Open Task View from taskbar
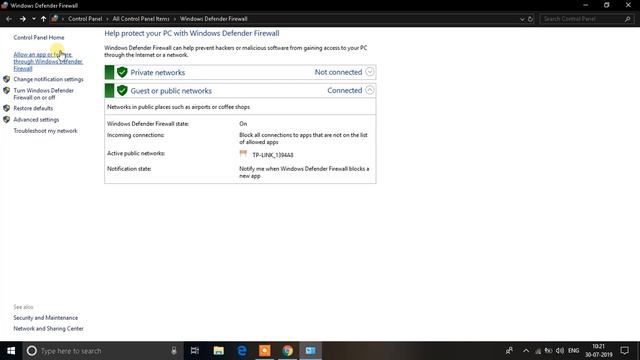Viewport: 640px width, 360px height. pyautogui.click(x=195, y=351)
